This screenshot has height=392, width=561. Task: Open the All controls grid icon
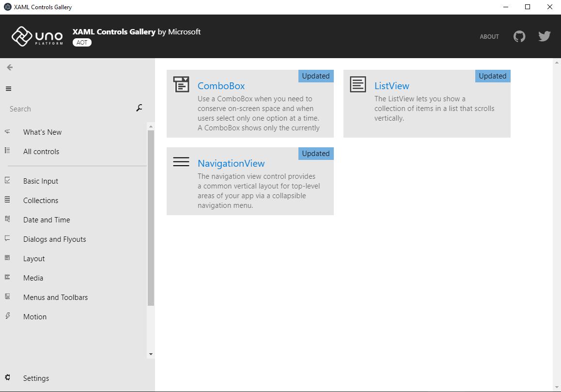(x=8, y=151)
